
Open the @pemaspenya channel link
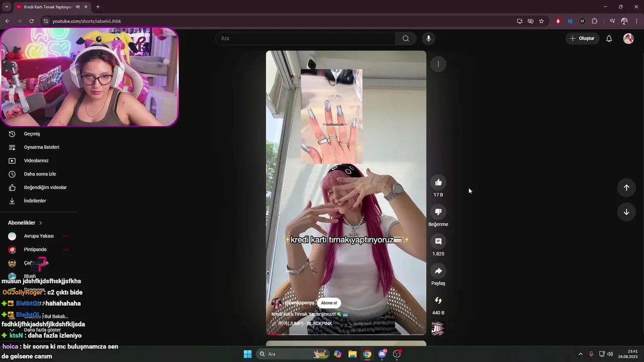pyautogui.click(x=299, y=303)
